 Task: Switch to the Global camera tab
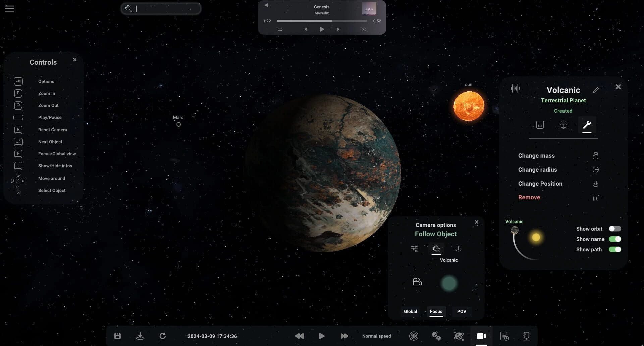coord(410,311)
